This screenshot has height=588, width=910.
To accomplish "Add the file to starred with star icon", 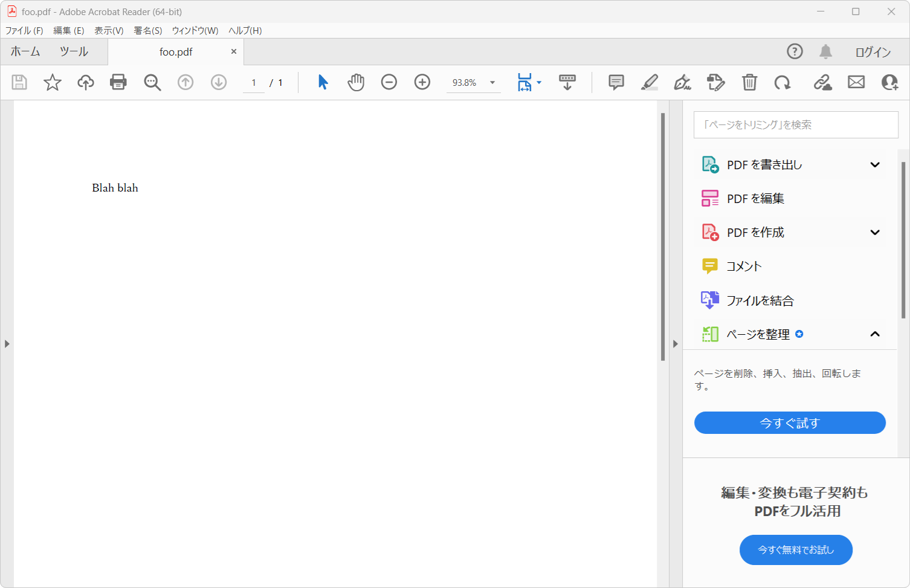I will click(53, 82).
